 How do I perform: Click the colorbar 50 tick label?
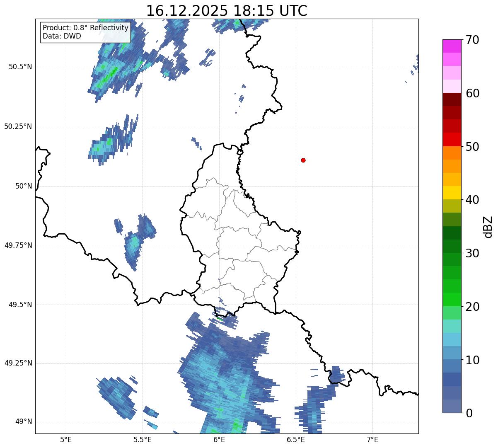472,147
